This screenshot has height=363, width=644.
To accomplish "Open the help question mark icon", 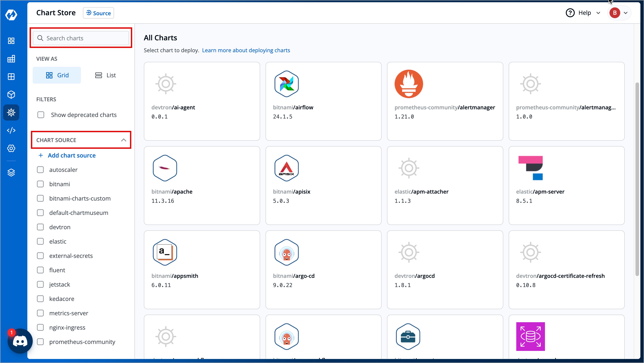I will click(x=570, y=13).
